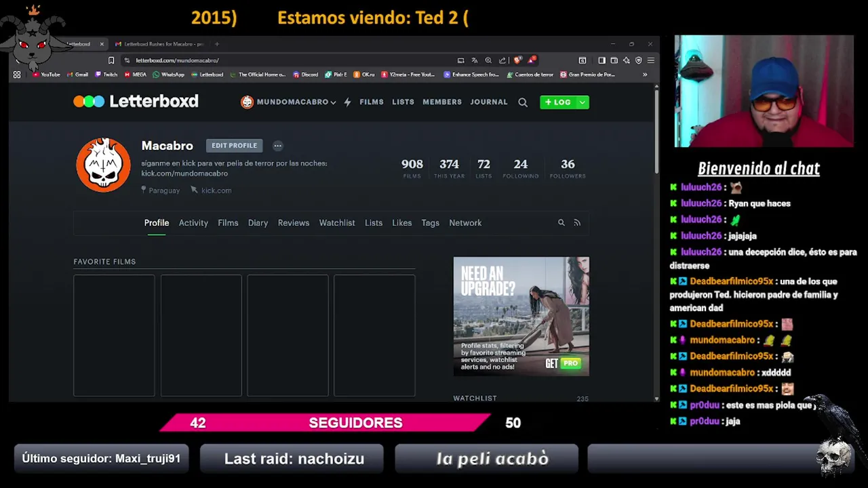This screenshot has width=868, height=488.
Task: Click the profile search magnifier in the tab row
Action: click(561, 222)
